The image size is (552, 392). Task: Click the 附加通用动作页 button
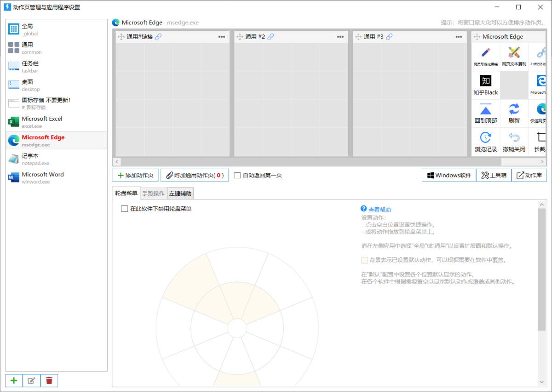[x=195, y=175]
